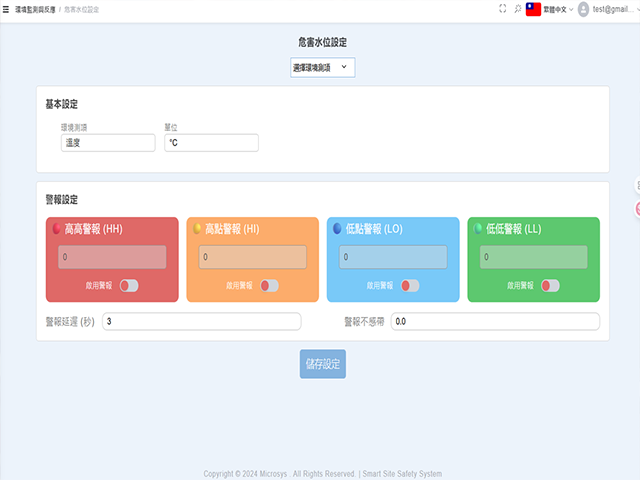Open the test@gmail account dropdown
The height and width of the screenshot is (480, 640).
pyautogui.click(x=614, y=9)
